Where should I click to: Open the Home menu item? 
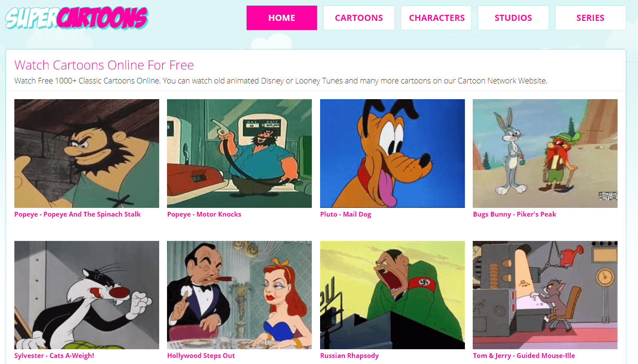point(282,18)
